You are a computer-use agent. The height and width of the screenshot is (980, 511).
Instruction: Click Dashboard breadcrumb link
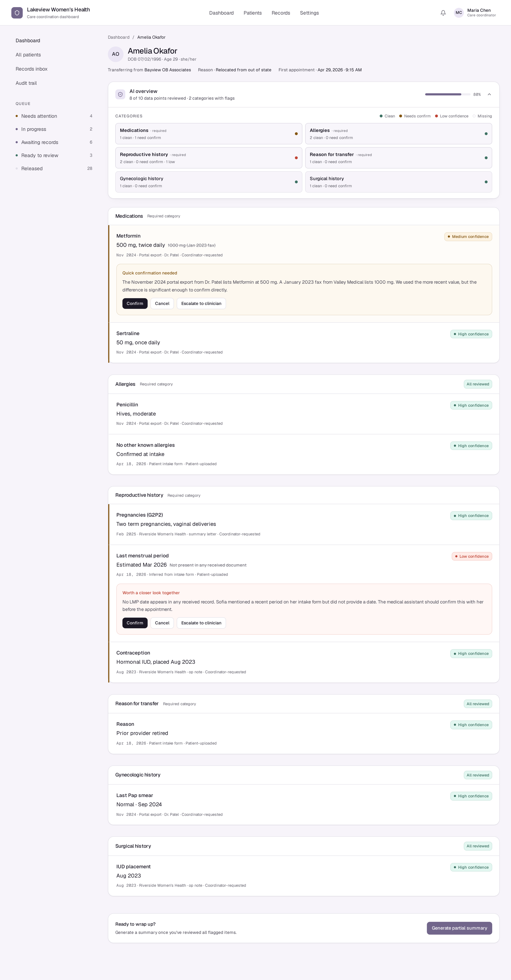(x=118, y=37)
